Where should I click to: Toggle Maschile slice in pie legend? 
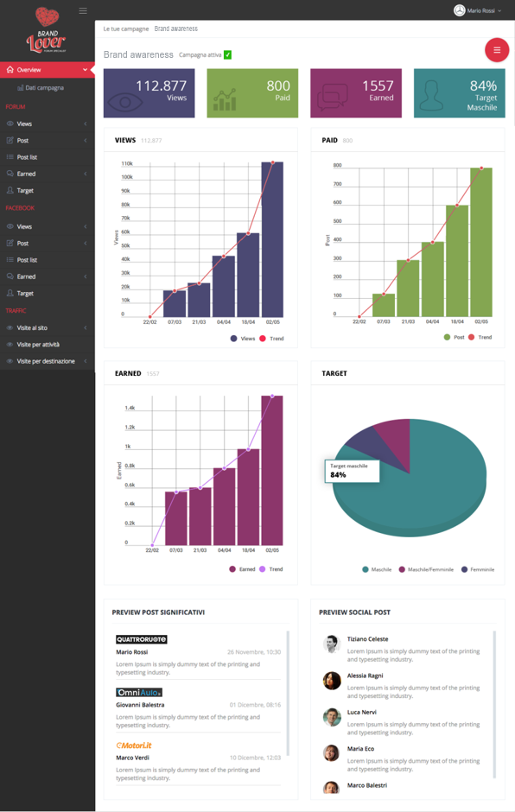(x=377, y=569)
